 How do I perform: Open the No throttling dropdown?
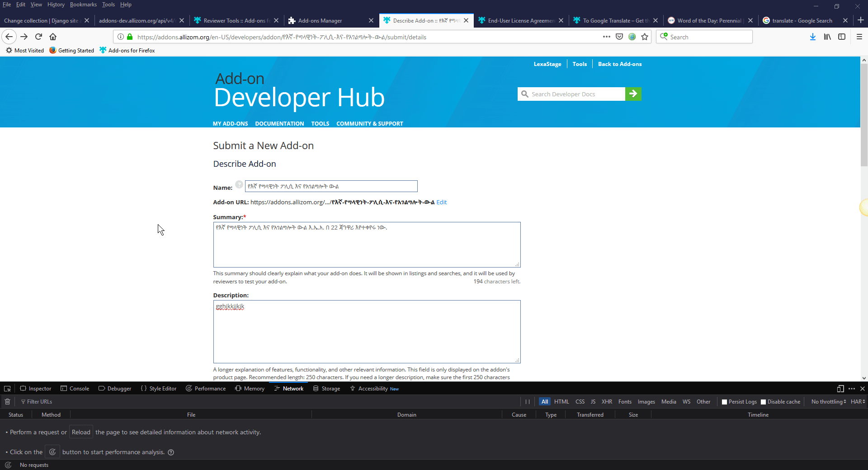[x=829, y=402]
